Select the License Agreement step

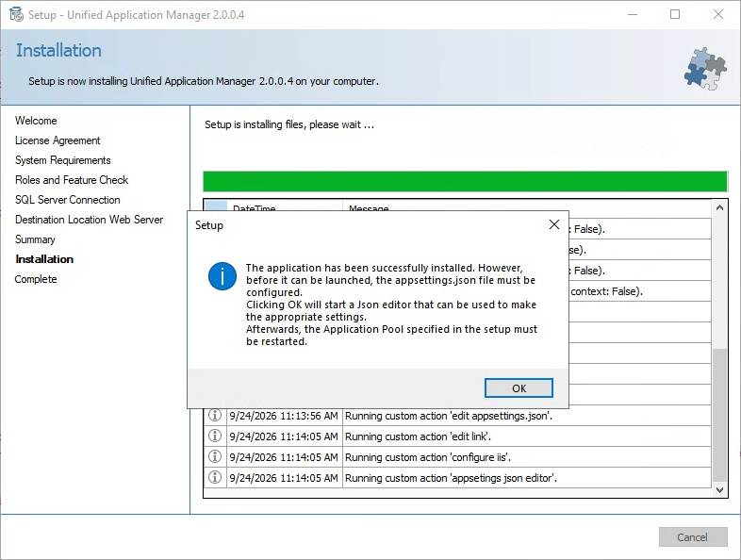point(58,140)
